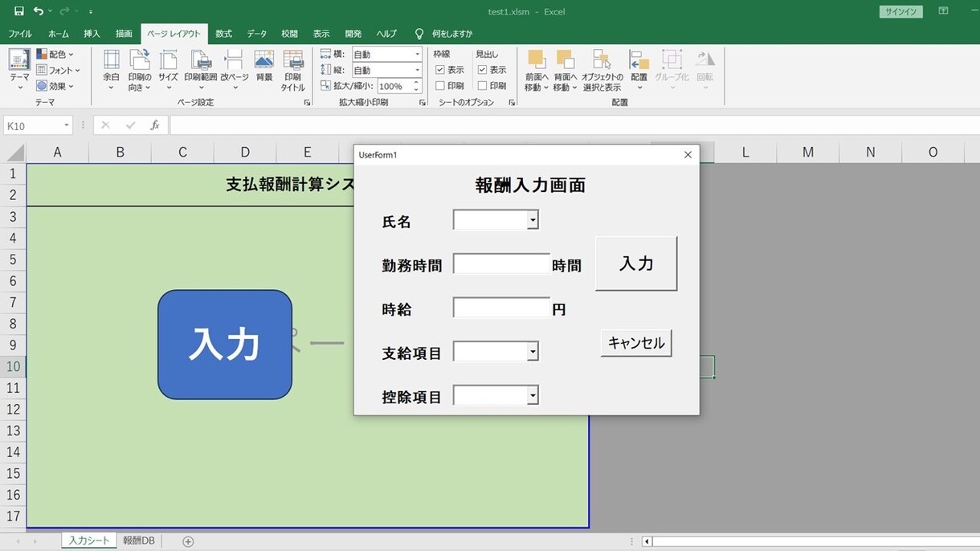This screenshot has height=551, width=980.
Task: Click the 背景 background image button
Action: [264, 66]
